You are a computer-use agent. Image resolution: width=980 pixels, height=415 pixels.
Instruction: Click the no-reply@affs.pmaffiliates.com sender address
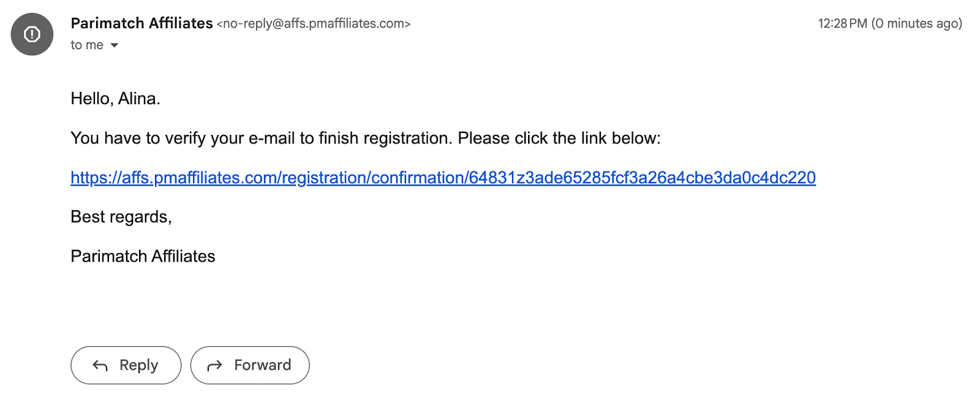tap(314, 24)
